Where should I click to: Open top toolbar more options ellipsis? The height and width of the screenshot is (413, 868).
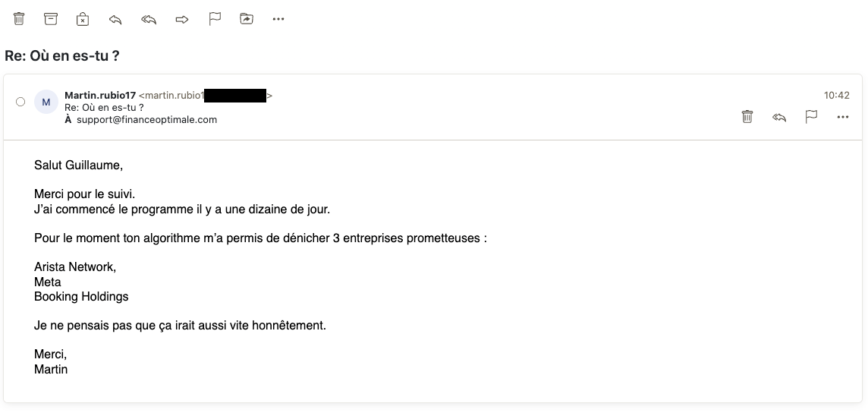pyautogui.click(x=278, y=19)
